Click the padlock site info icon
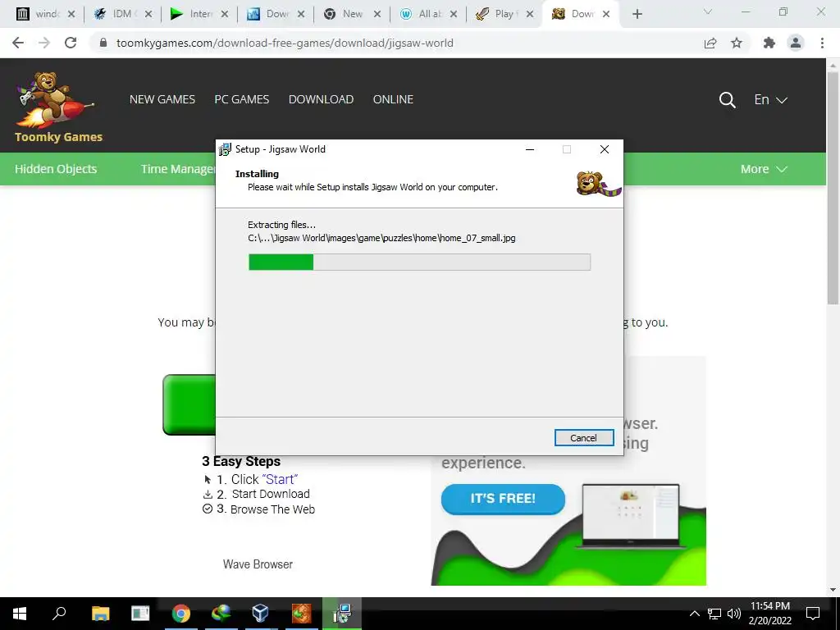This screenshot has height=630, width=840. [x=103, y=43]
